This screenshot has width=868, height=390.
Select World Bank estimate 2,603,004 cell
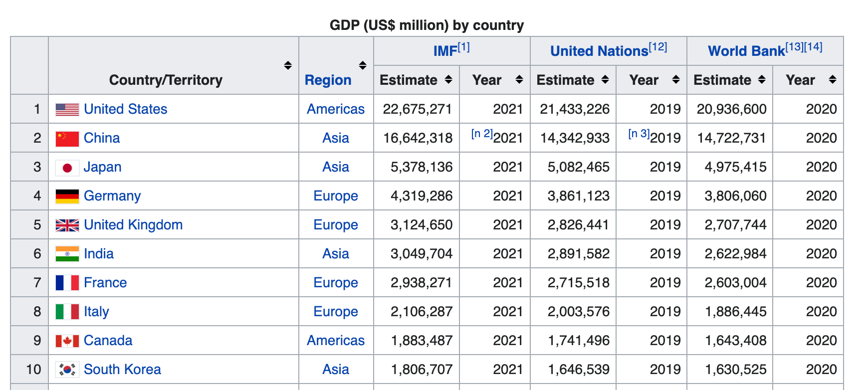730,283
